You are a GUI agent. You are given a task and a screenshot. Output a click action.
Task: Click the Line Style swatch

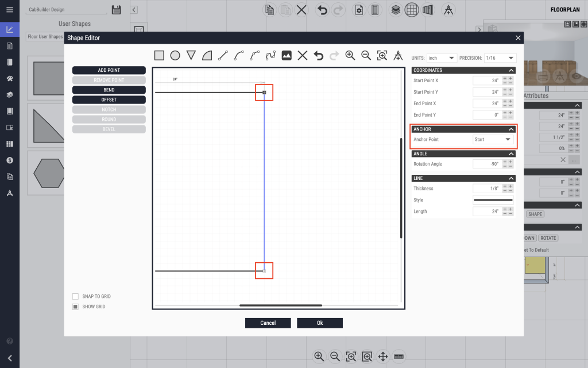[493, 200]
